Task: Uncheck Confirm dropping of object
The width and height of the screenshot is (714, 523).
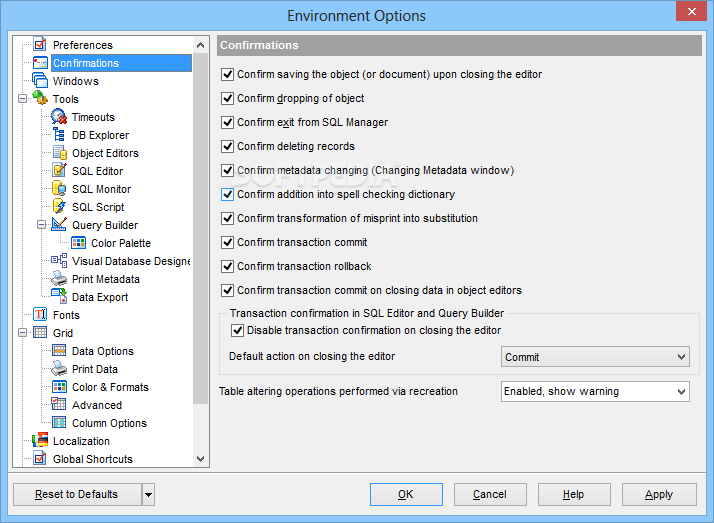Action: click(x=227, y=98)
